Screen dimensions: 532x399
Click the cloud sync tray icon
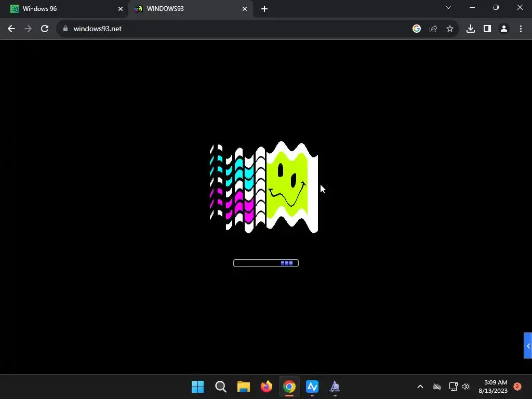(437, 387)
